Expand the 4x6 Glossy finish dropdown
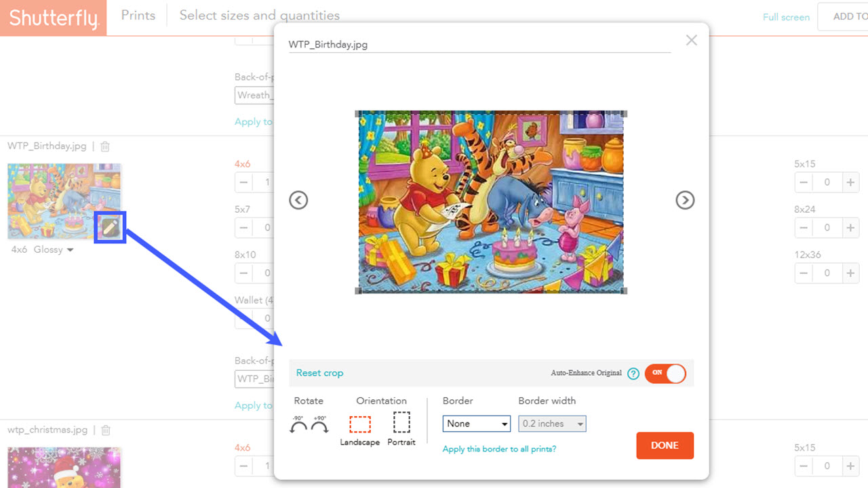This screenshot has width=868, height=488. tap(71, 249)
